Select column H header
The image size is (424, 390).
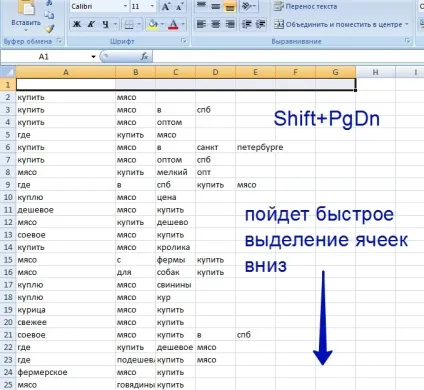[x=375, y=72]
